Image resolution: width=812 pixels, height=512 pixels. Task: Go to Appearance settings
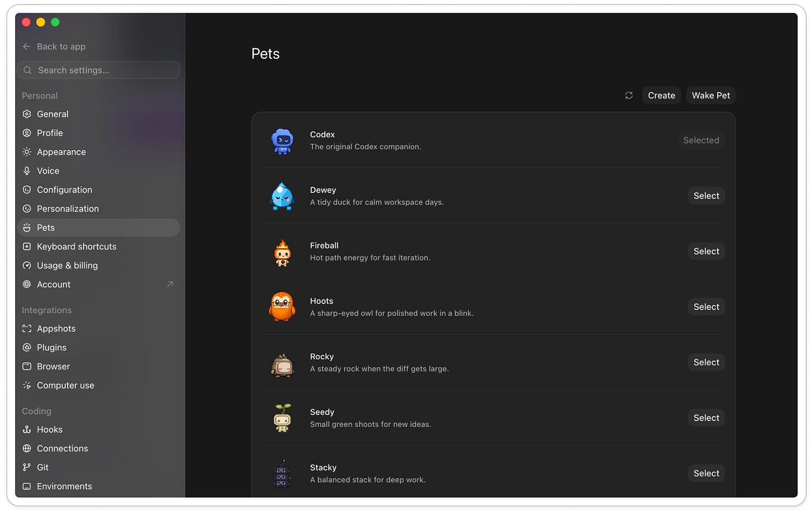(99, 152)
